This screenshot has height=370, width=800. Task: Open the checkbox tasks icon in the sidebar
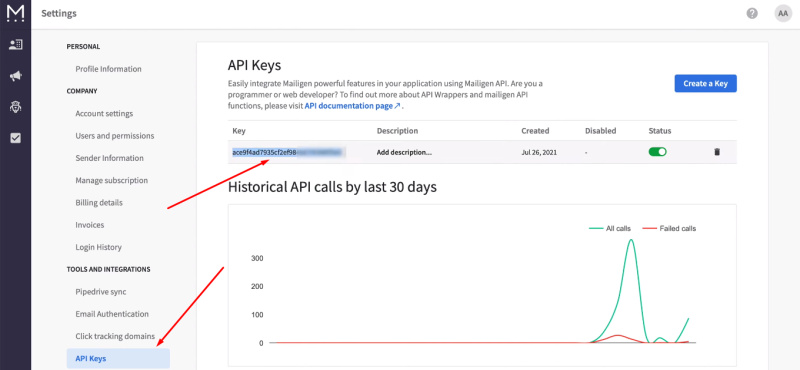point(15,138)
